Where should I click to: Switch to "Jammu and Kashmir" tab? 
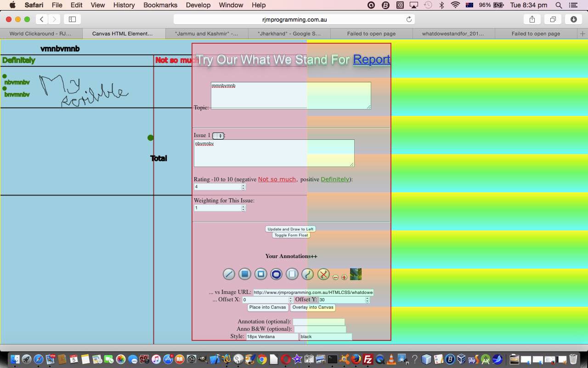(x=207, y=34)
